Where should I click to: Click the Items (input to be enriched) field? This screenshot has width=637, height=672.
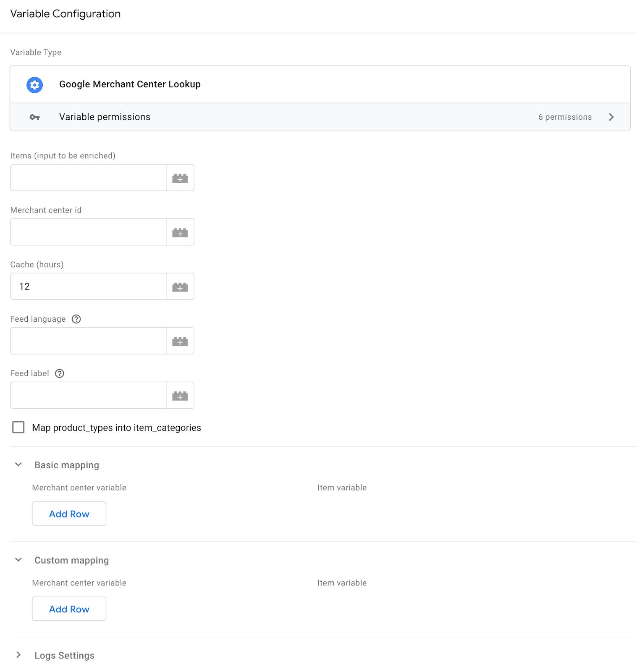(88, 178)
